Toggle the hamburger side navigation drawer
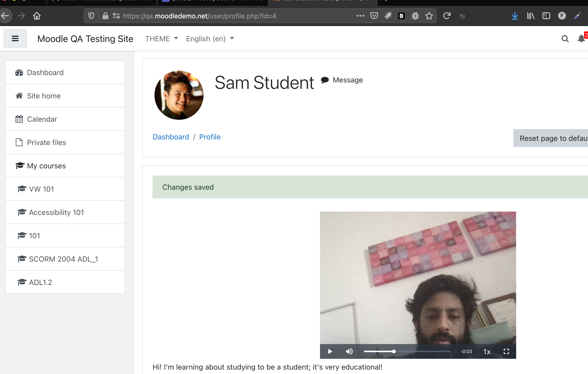The height and width of the screenshot is (374, 588). (15, 39)
